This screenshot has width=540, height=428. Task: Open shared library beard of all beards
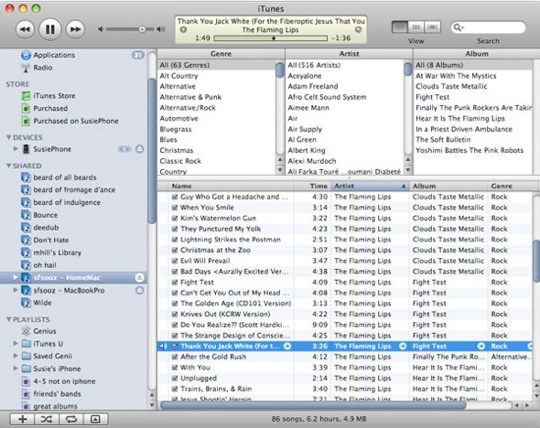tap(65, 178)
